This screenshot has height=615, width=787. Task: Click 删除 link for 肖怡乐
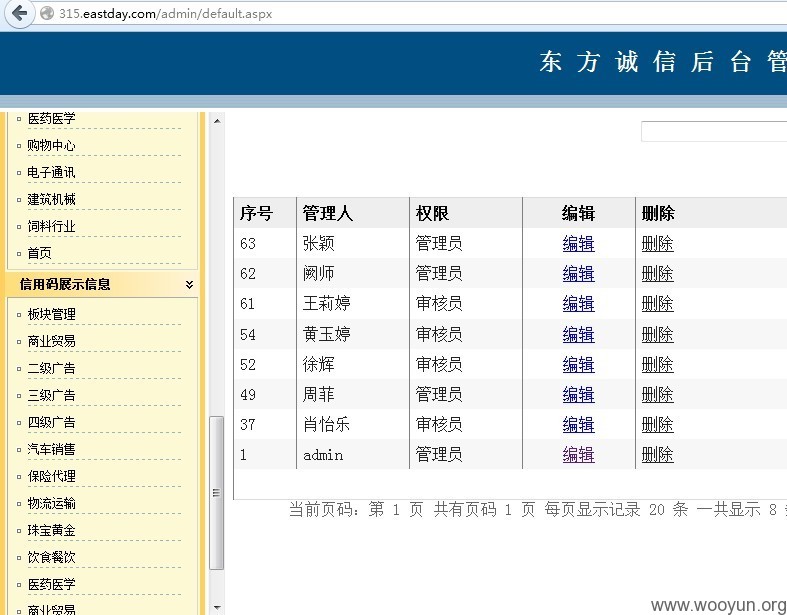point(658,425)
